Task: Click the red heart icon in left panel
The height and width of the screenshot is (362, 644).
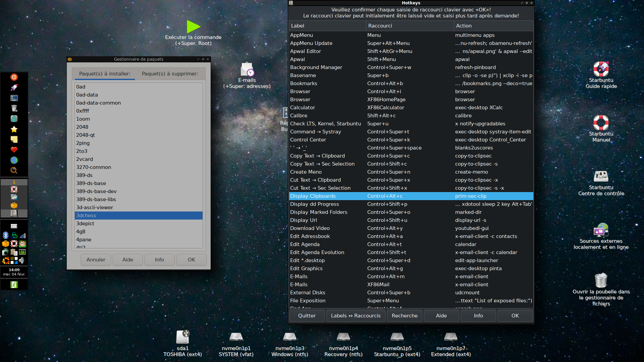Action: (x=14, y=149)
